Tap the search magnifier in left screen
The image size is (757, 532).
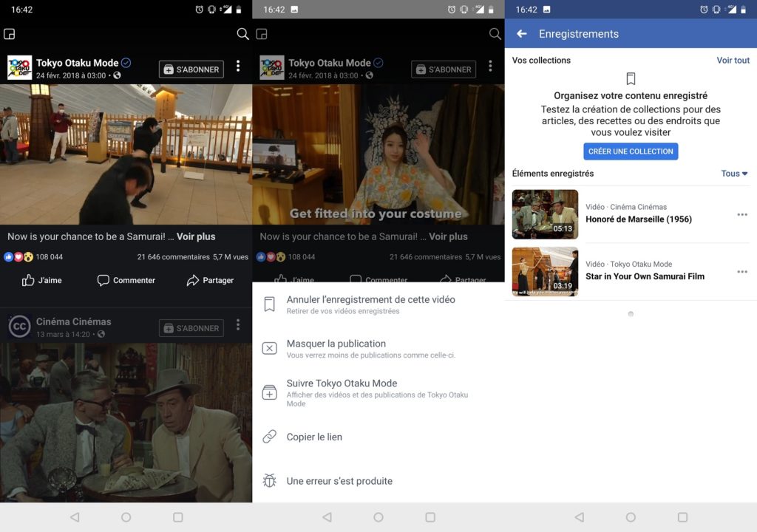point(242,34)
